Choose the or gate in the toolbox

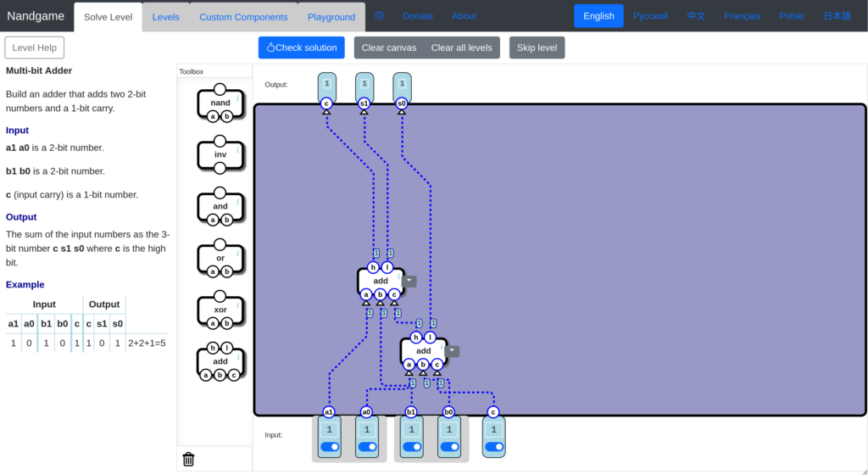pos(220,258)
